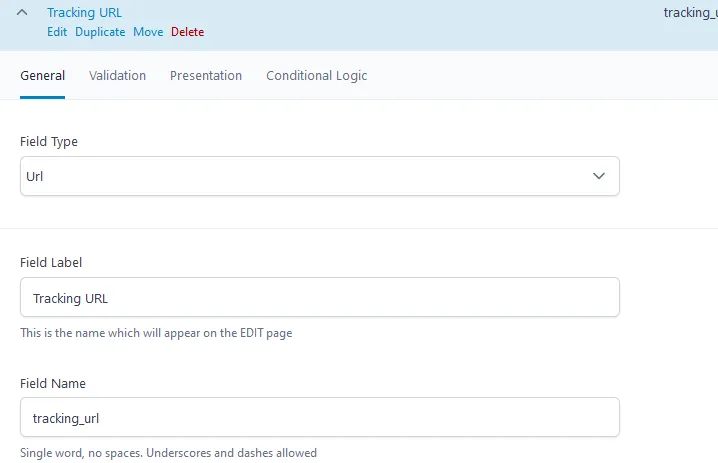
Task: Click the Field Label caption above input
Action: pyautogui.click(x=51, y=262)
